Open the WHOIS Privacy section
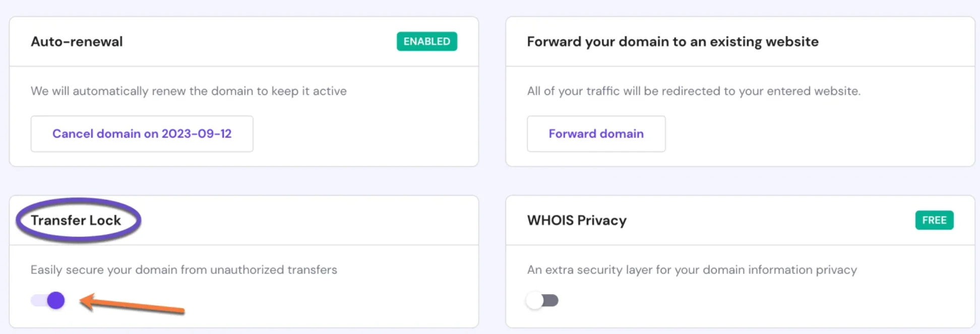980x334 pixels. (x=577, y=220)
